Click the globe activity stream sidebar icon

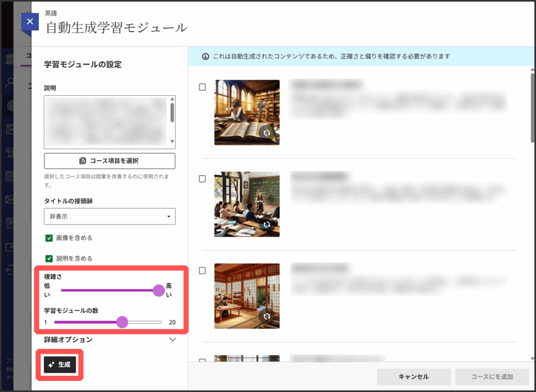coord(10,106)
